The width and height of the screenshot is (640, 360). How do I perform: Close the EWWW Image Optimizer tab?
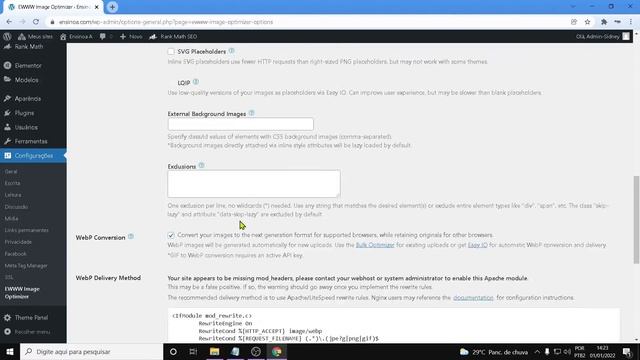[97, 7]
